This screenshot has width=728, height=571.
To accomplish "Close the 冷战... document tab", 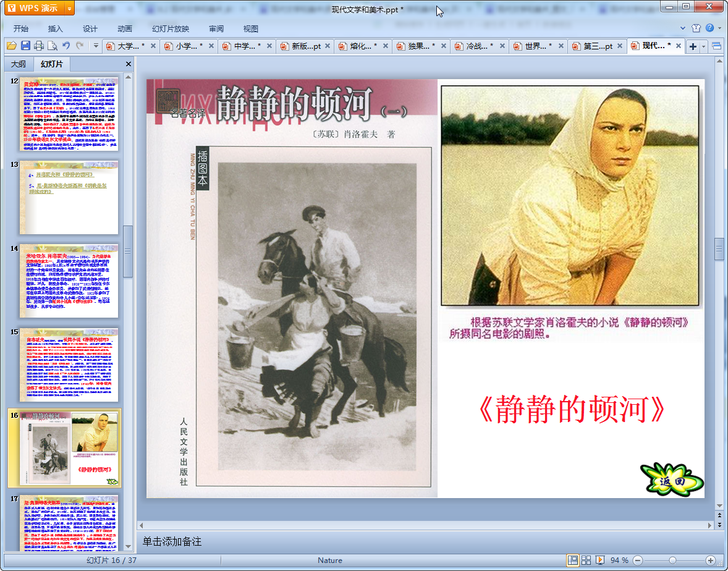I will pyautogui.click(x=503, y=46).
